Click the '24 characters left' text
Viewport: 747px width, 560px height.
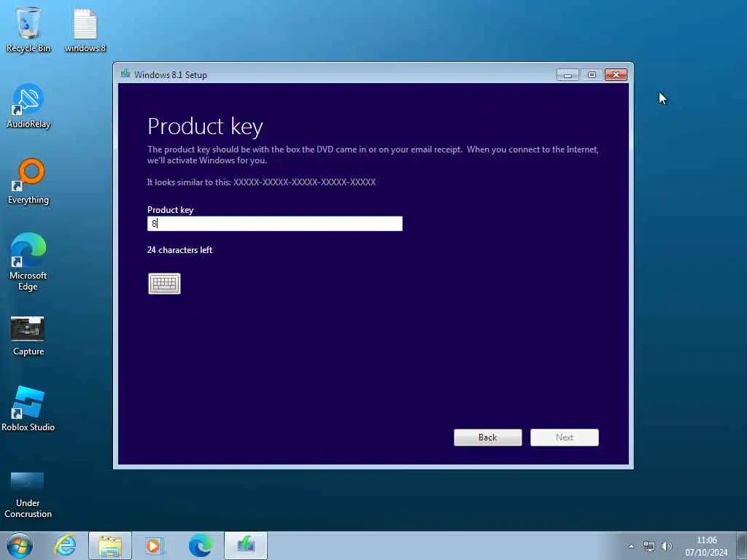coord(179,249)
